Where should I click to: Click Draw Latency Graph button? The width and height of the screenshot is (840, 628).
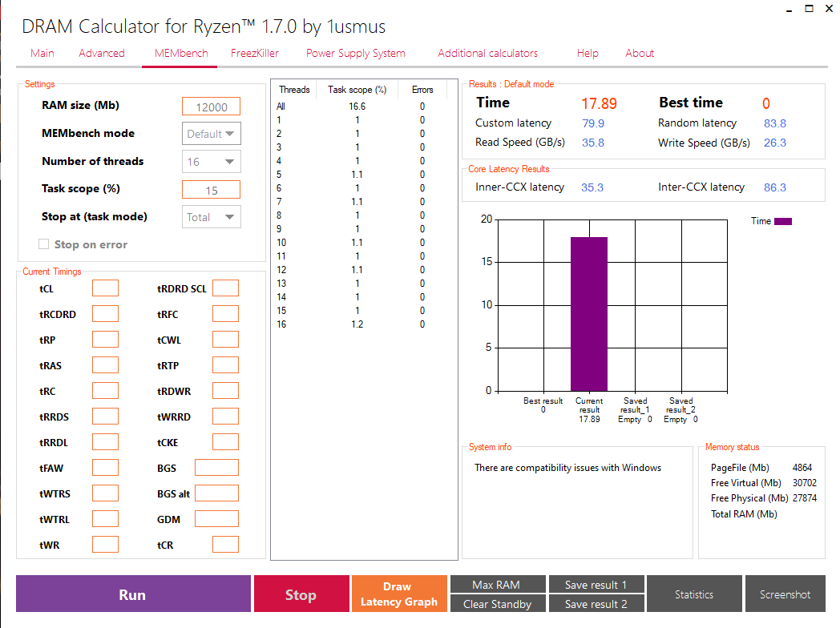click(399, 594)
